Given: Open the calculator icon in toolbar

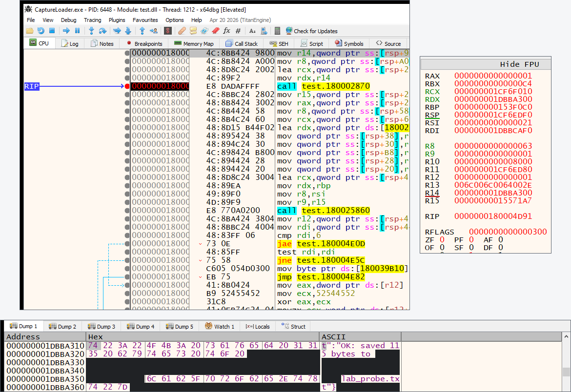Looking at the screenshot, I should tap(277, 31).
